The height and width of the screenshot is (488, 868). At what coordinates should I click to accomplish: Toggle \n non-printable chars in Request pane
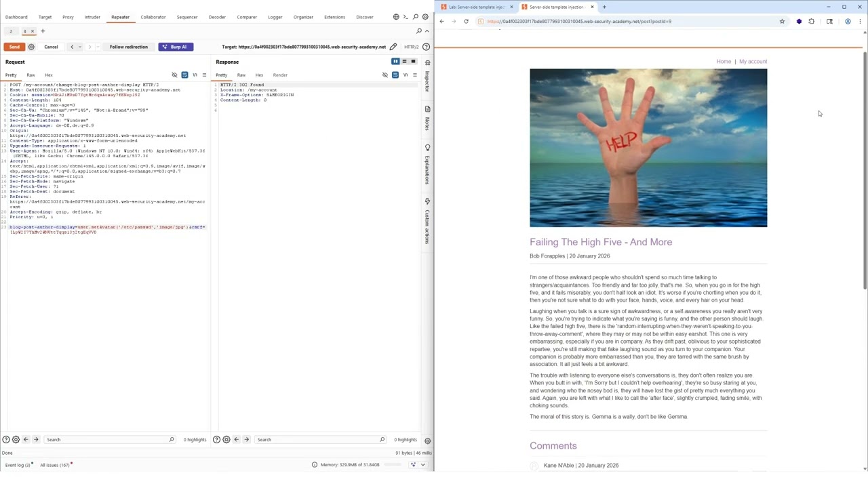pyautogui.click(x=195, y=75)
